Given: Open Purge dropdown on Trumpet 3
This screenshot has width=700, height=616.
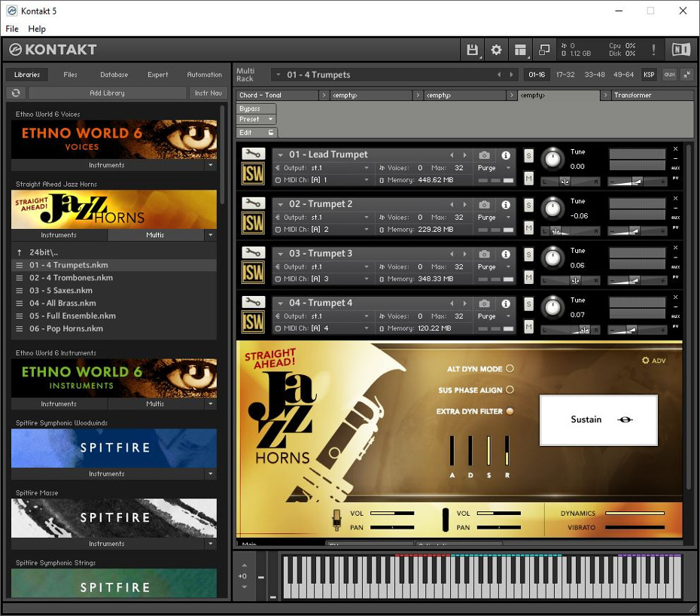Looking at the screenshot, I should pos(508,267).
